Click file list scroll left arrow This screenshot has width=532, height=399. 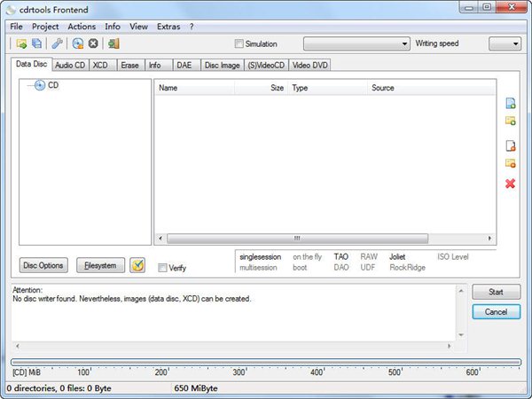(x=160, y=239)
